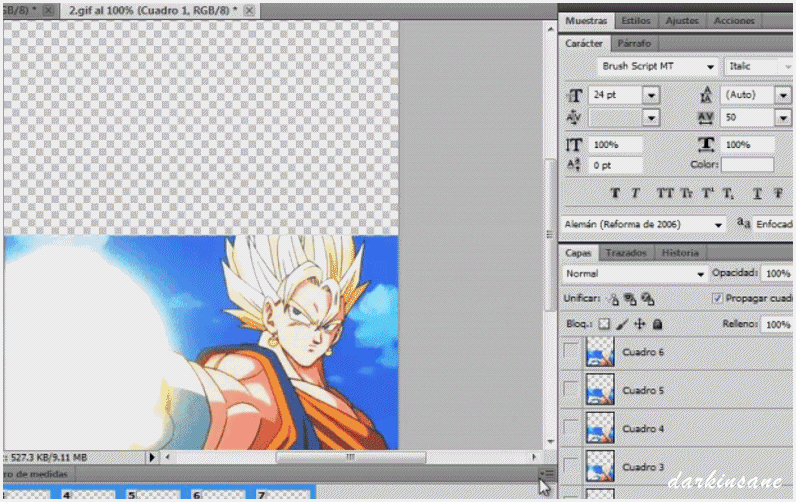Click the vertical canvas scrollbar thumb
This screenshot has width=796, height=502.
550,234
